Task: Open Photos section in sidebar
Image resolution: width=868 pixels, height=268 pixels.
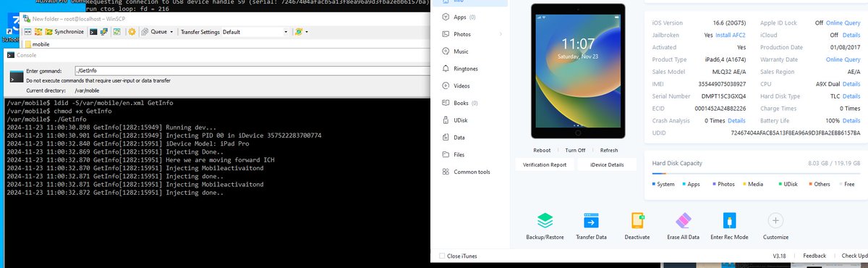Action: (x=461, y=34)
